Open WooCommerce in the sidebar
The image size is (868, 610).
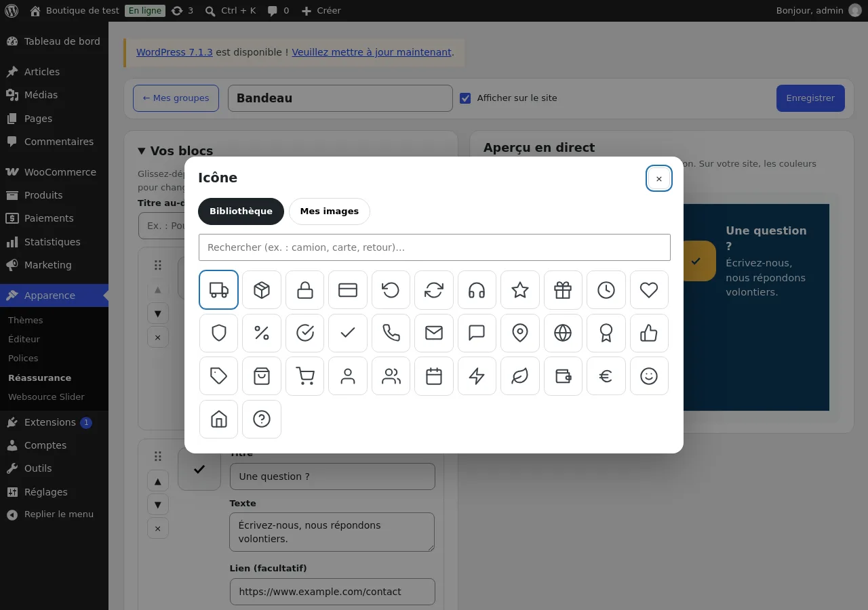[x=54, y=172]
